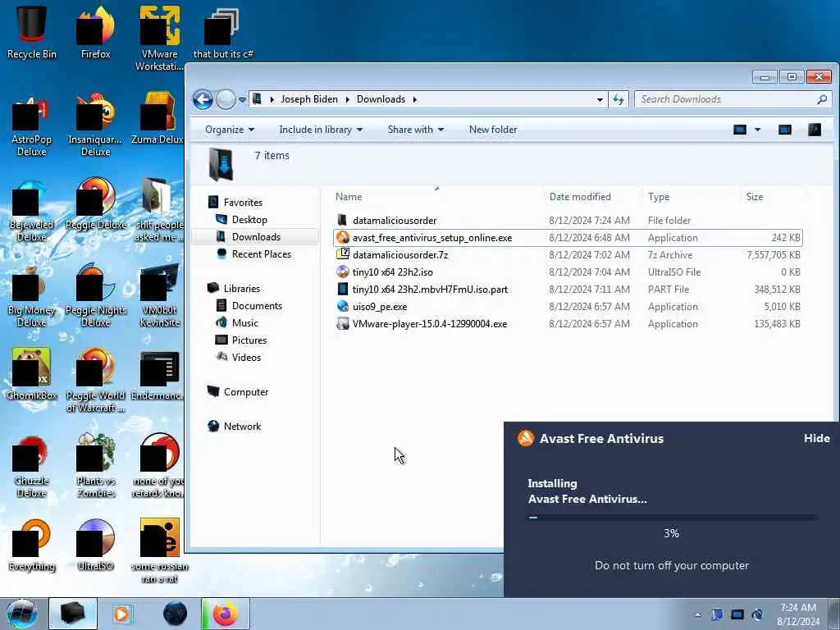This screenshot has width=840, height=630.
Task: Expand arrow after Downloads in breadcrumb
Action: [x=414, y=99]
